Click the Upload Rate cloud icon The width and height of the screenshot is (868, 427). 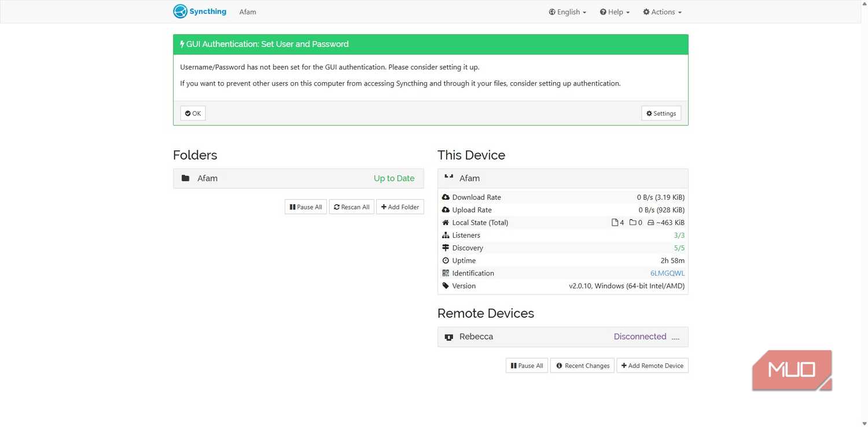point(446,210)
